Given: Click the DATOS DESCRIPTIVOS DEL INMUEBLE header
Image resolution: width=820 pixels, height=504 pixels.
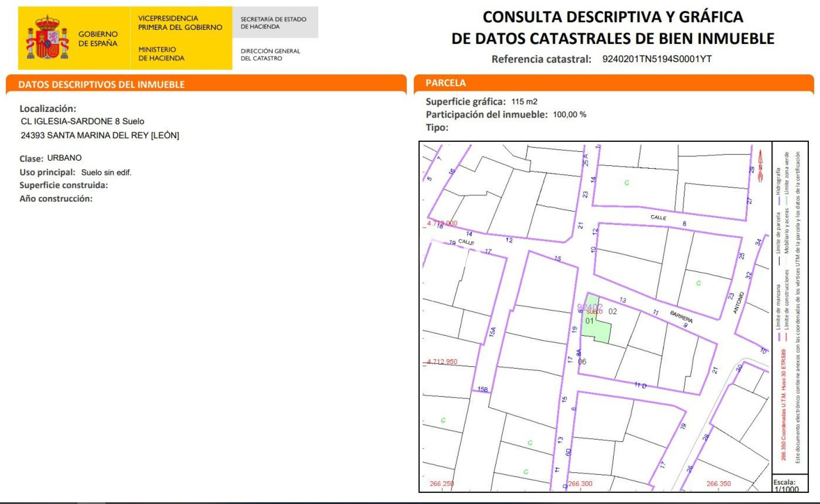Looking at the screenshot, I should coord(101,84).
